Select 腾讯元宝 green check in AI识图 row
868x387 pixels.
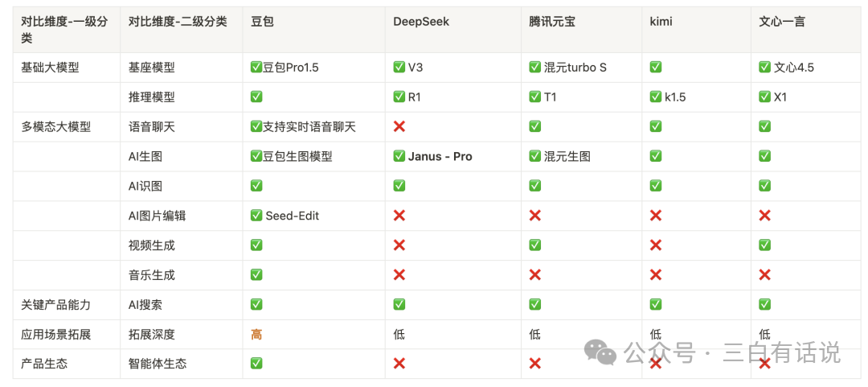(x=534, y=186)
